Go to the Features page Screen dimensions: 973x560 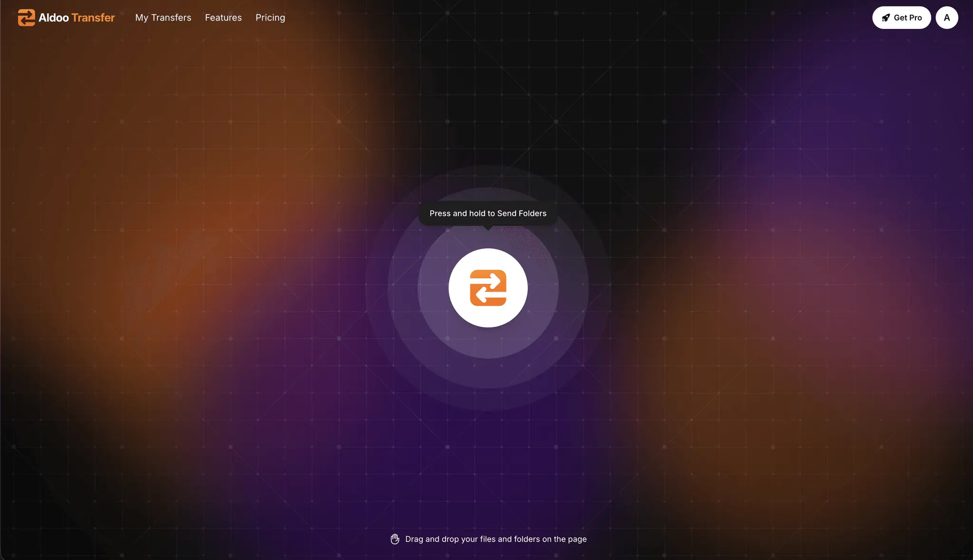click(x=223, y=18)
